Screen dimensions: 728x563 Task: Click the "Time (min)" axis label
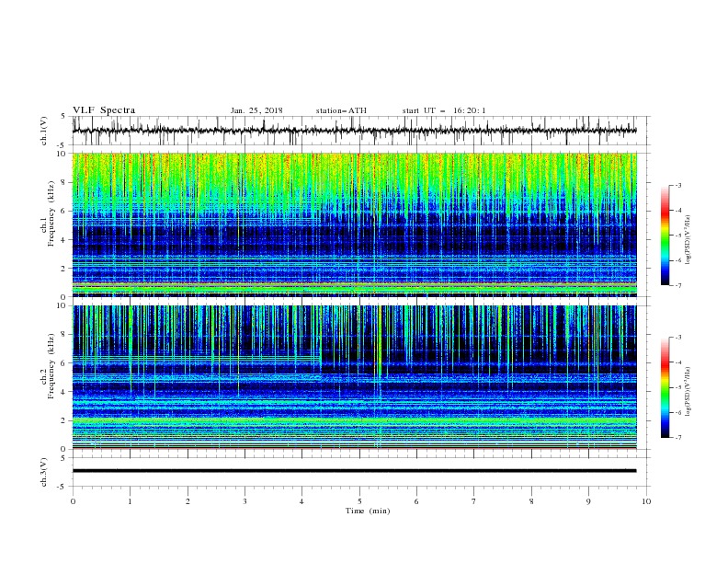(368, 511)
